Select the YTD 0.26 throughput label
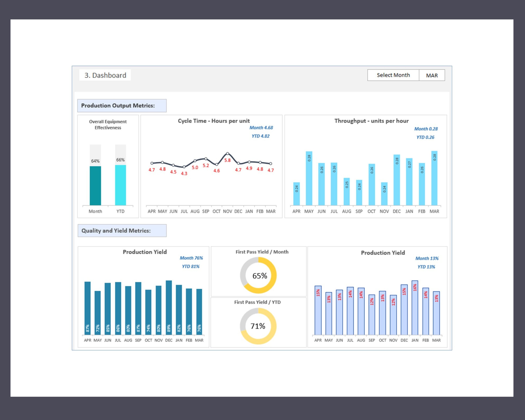This screenshot has width=525, height=420. click(x=426, y=137)
